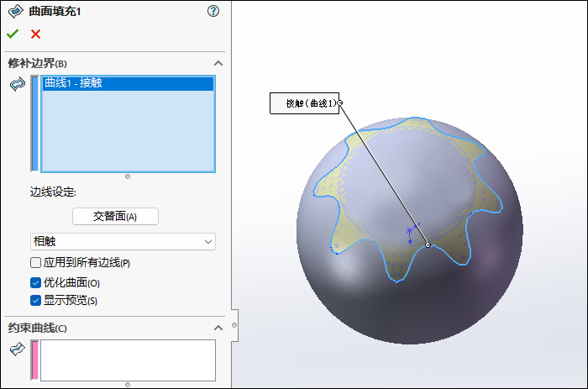Click the leader endpoint on the boundary curve
The height and width of the screenshot is (389, 588).
(x=428, y=245)
